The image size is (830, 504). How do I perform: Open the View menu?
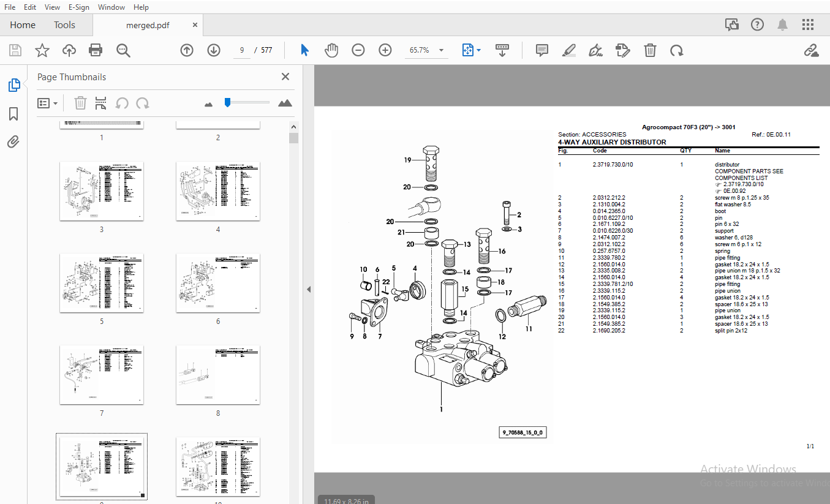53,7
